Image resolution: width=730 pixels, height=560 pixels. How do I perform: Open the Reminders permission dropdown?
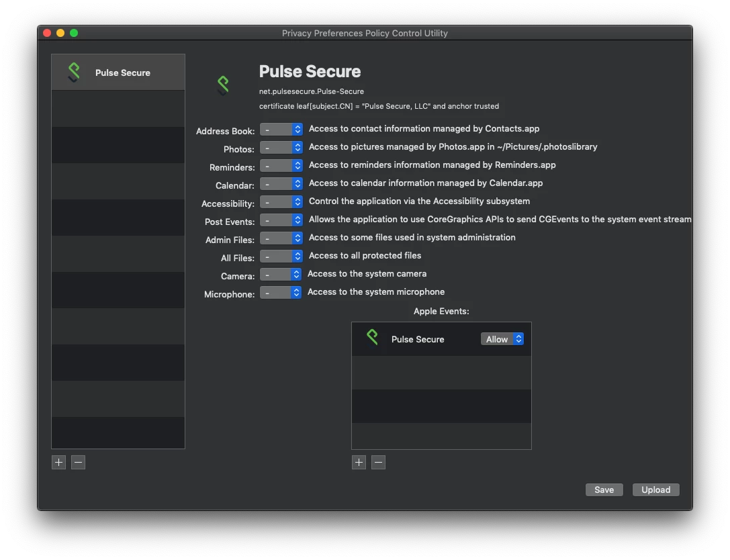click(281, 166)
